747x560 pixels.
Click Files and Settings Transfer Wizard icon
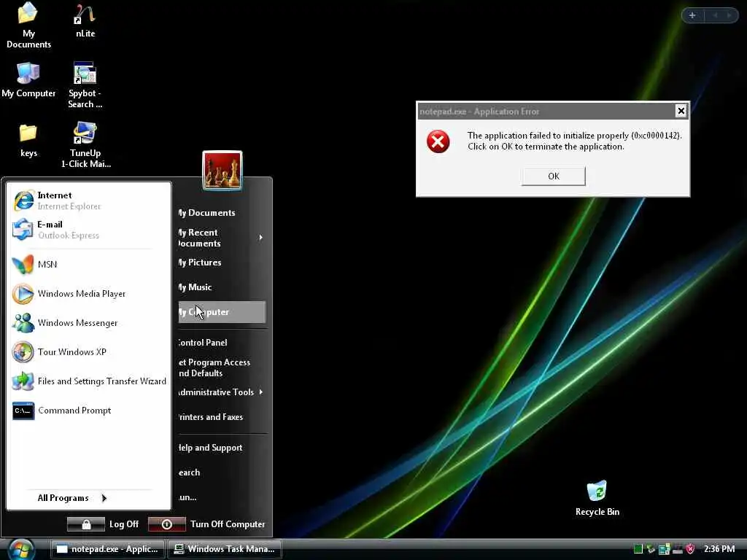(x=23, y=381)
